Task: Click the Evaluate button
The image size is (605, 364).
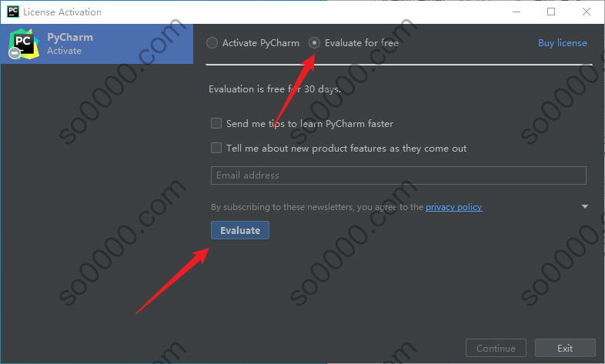Action: (240, 230)
